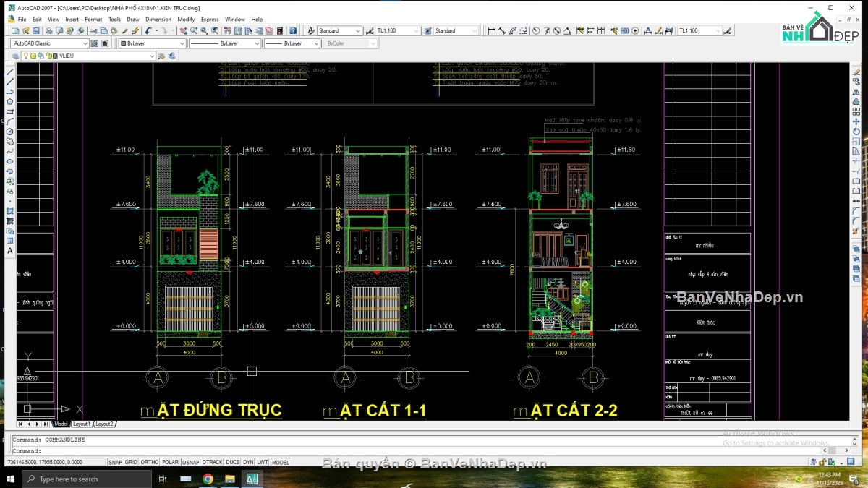Viewport: 868px width, 488px height.
Task: Click the Task View taskbar button
Action: click(163, 479)
